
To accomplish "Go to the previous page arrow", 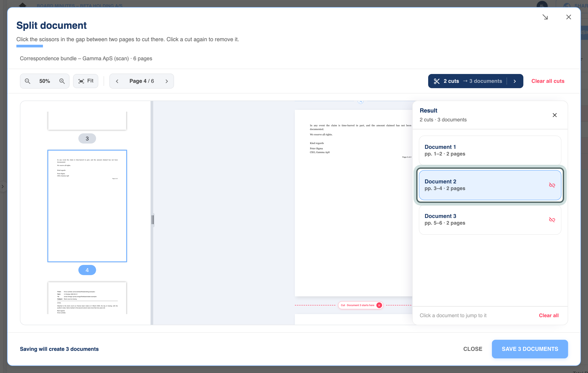I will tap(117, 81).
